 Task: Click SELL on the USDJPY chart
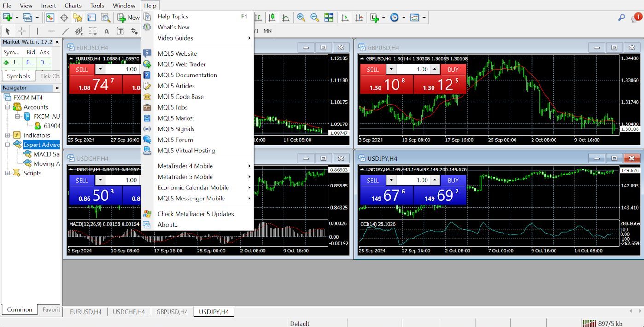pyautogui.click(x=373, y=181)
